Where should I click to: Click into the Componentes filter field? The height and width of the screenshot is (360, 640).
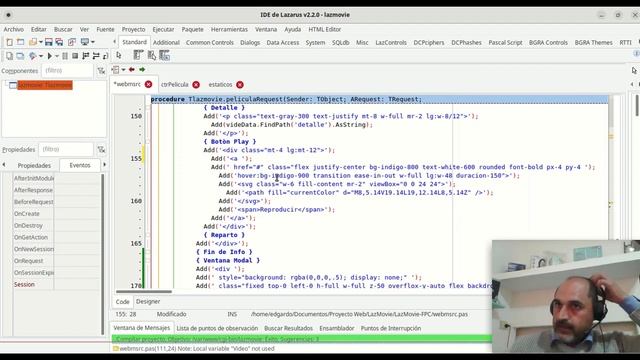click(67, 71)
